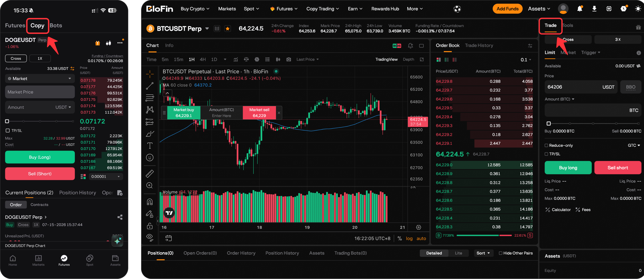Click the Price input field showing 64206

click(x=581, y=87)
